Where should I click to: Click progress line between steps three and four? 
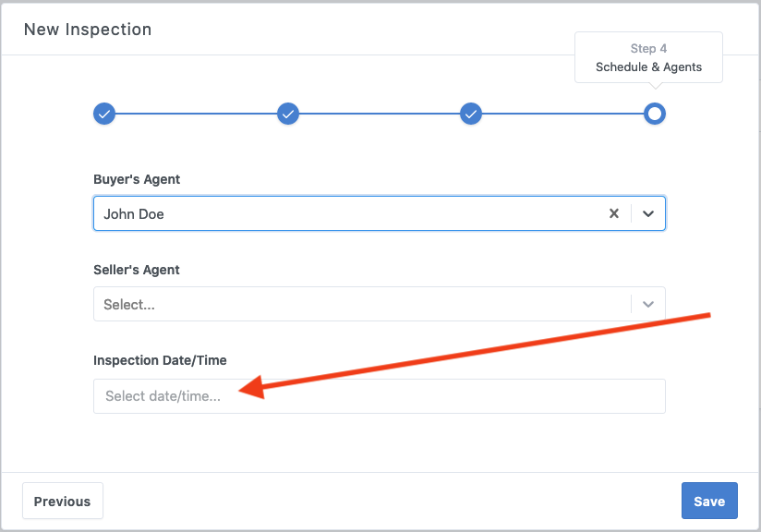tap(562, 114)
